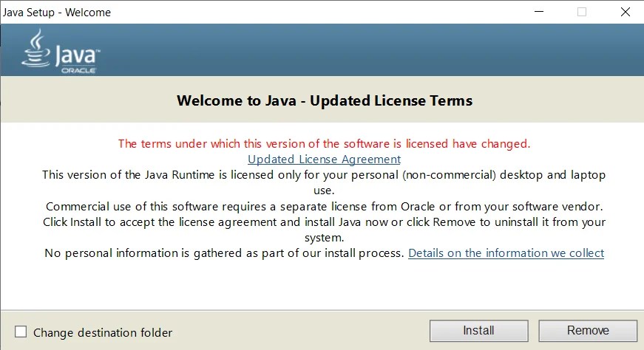Screen dimensions: 644x350
Task: Click the Java wordmark in the banner
Action: (x=74, y=54)
